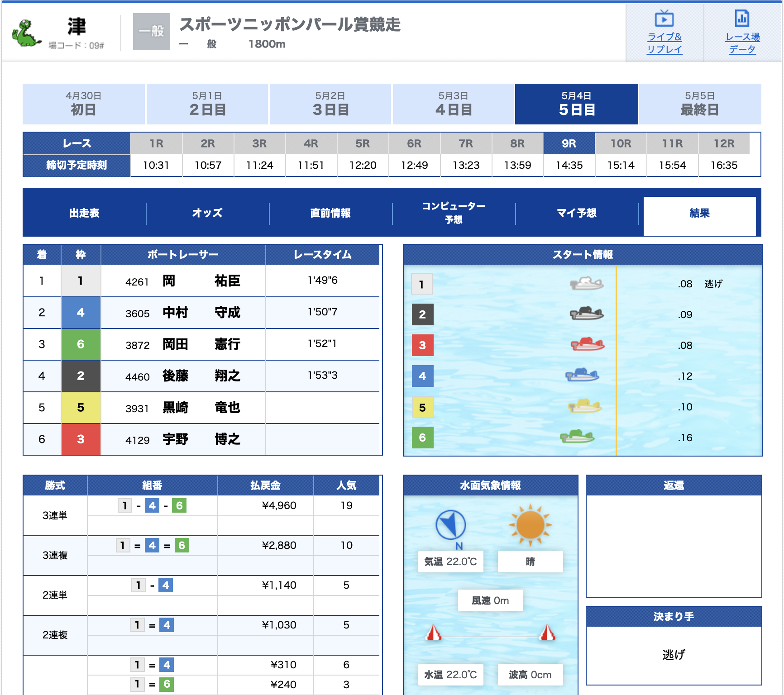This screenshot has width=784, height=695.
Task: Click the green boat 6 start icon
Action: click(x=577, y=437)
